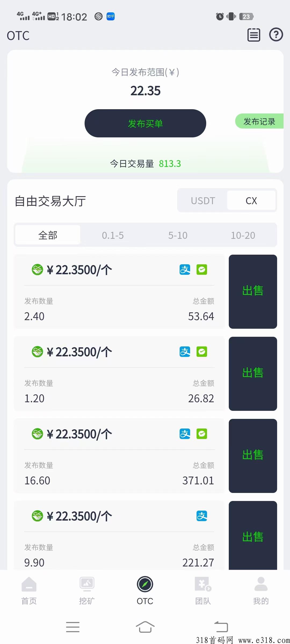The width and height of the screenshot is (290, 644).
Task: Tap the Android system home button
Action: click(x=145, y=627)
